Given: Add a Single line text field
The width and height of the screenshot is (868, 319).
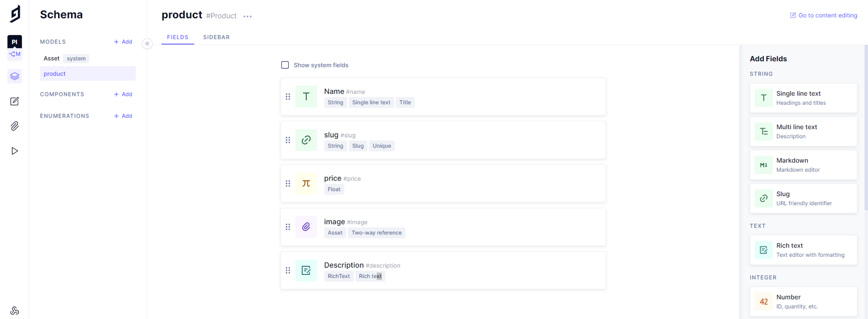Looking at the screenshot, I should 804,98.
